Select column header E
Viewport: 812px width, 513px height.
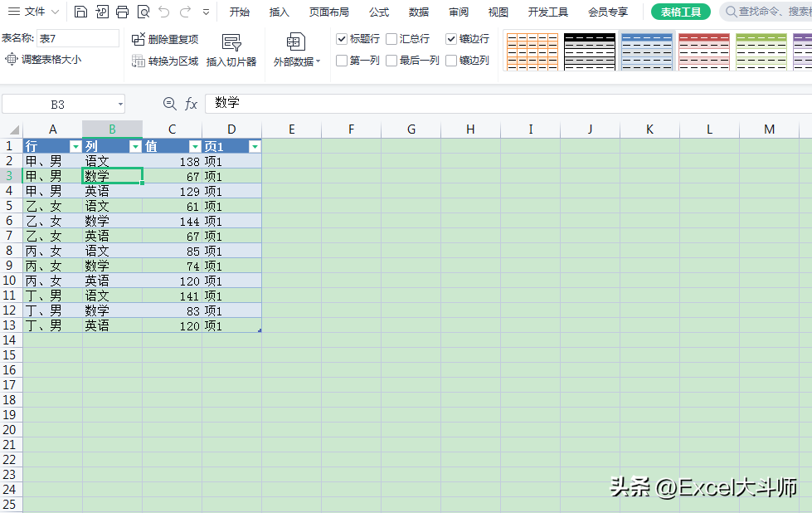coord(292,129)
